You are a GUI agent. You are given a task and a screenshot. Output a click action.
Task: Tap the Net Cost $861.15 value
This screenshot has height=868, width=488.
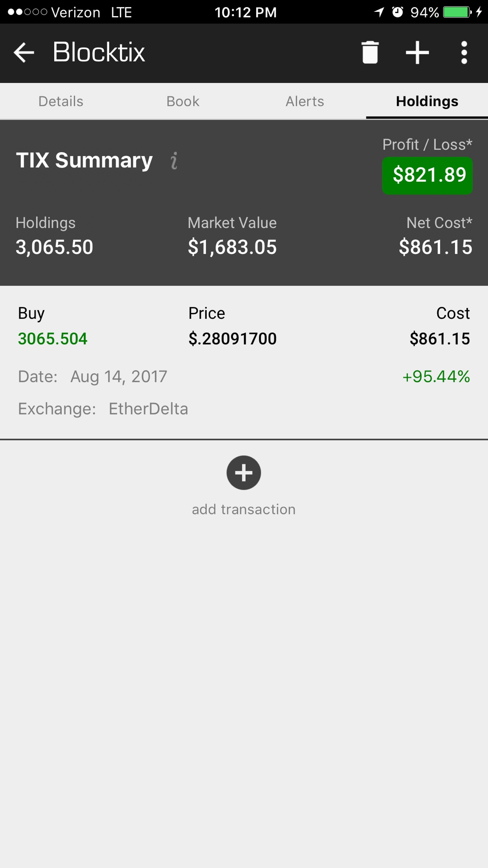pos(435,247)
